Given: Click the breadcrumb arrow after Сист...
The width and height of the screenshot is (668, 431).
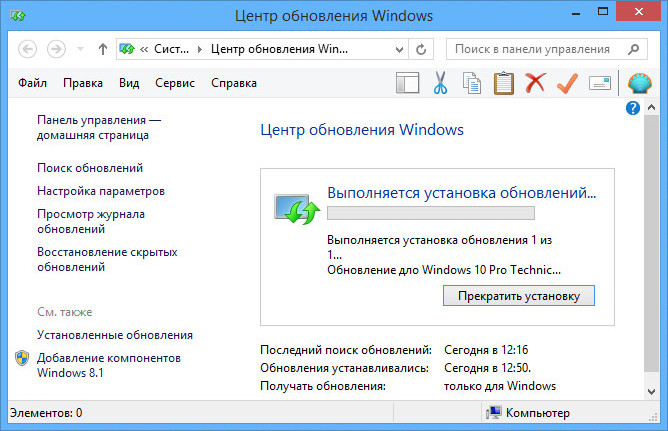Looking at the screenshot, I should click(199, 49).
